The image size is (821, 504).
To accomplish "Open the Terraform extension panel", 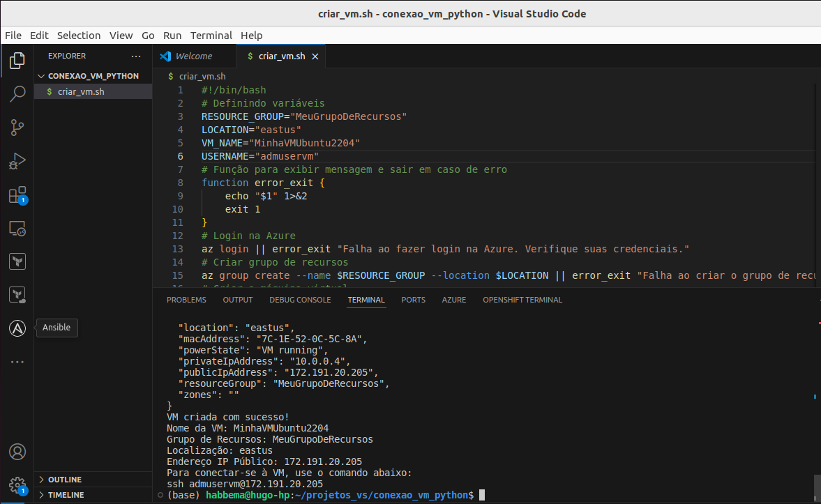I will [17, 261].
